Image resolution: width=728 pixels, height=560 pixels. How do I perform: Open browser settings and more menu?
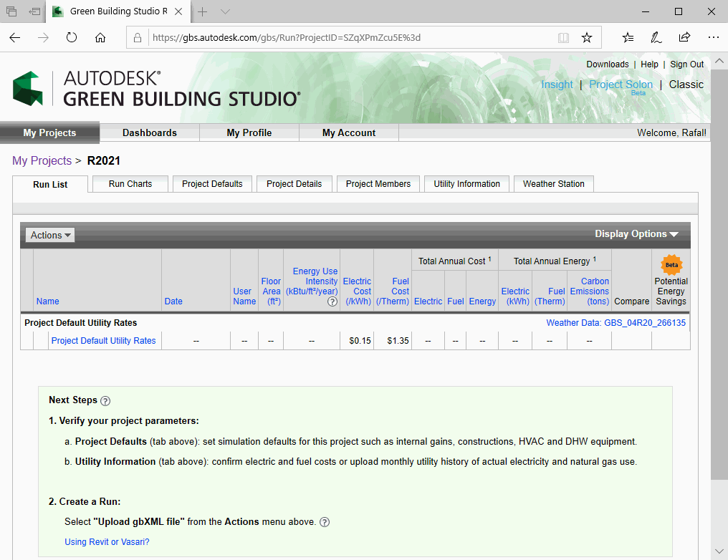click(x=714, y=37)
